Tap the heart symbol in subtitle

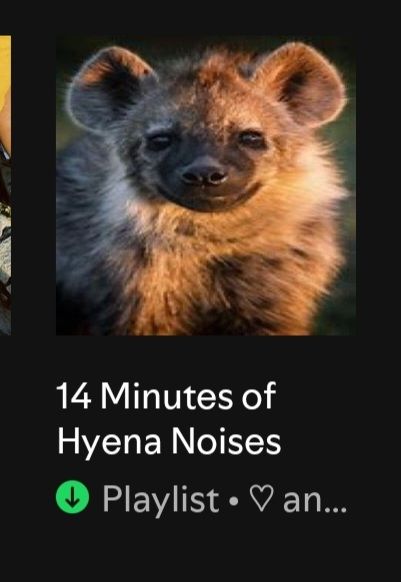pos(261,498)
